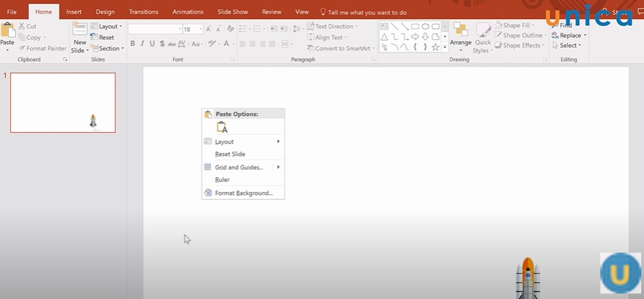Open the Layout dropdown in the ribbon

106,27
